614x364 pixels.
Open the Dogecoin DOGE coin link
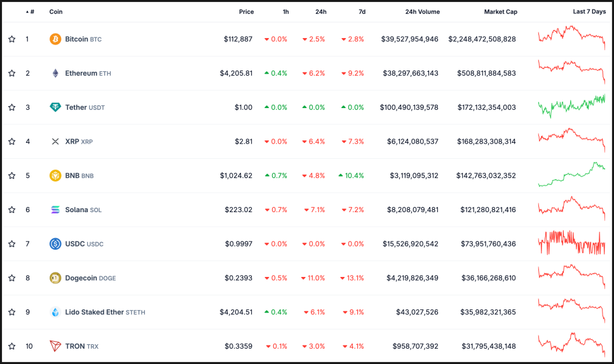click(x=90, y=278)
